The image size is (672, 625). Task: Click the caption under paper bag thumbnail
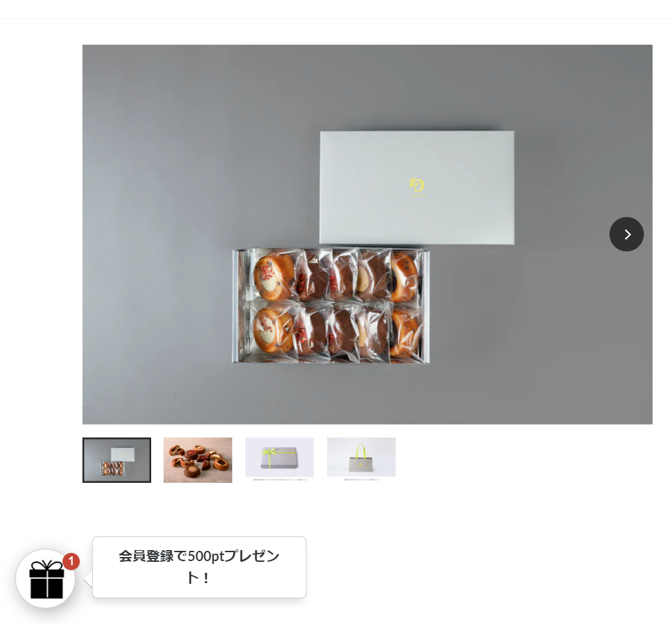pos(361,480)
